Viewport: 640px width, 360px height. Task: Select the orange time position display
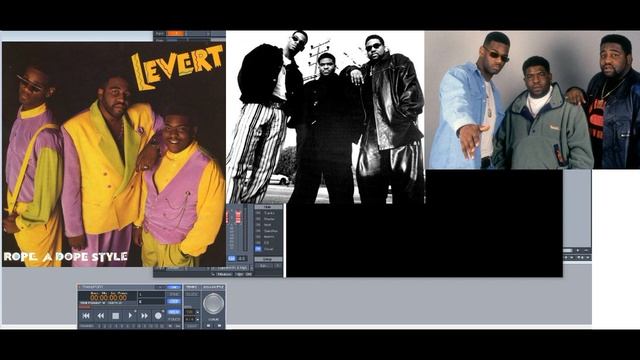point(109,298)
